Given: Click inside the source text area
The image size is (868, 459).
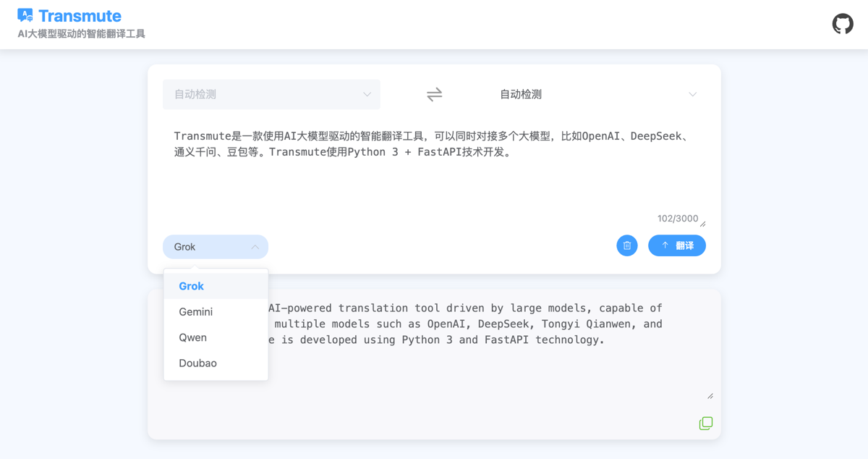Looking at the screenshot, I should (434, 174).
